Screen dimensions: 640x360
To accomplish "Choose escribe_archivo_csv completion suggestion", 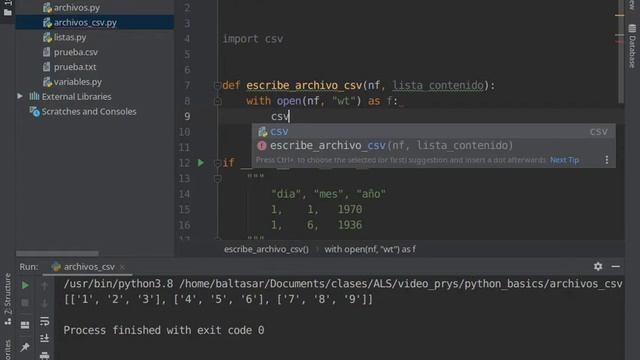I will 433,146.
